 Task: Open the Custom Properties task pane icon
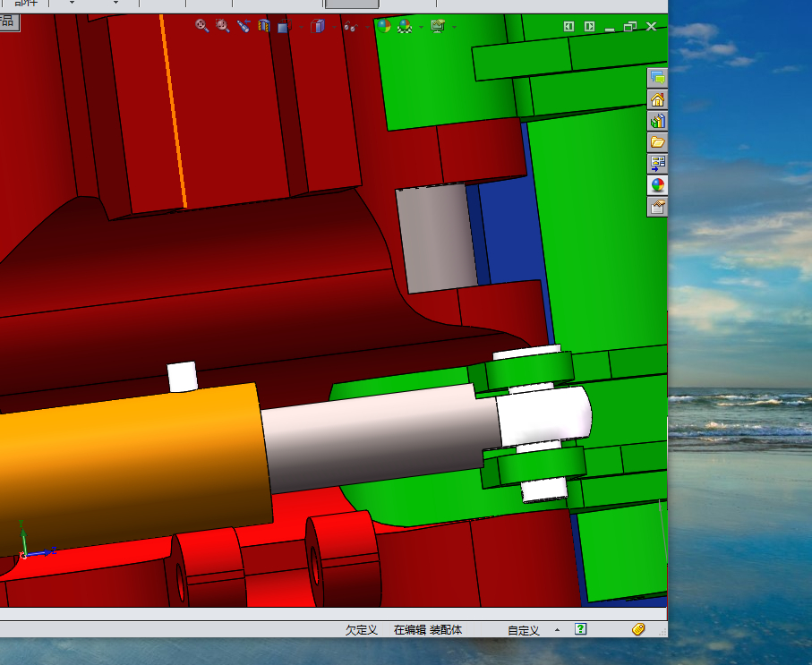coord(657,207)
